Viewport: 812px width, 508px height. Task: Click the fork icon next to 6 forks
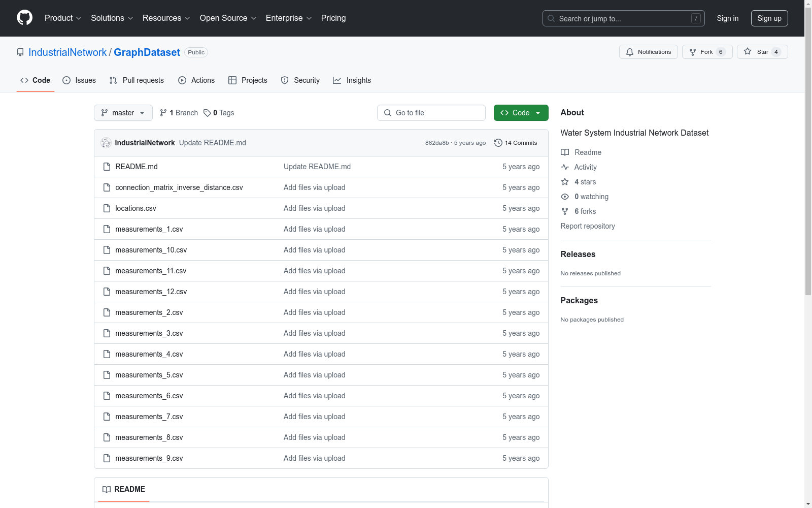click(x=565, y=211)
